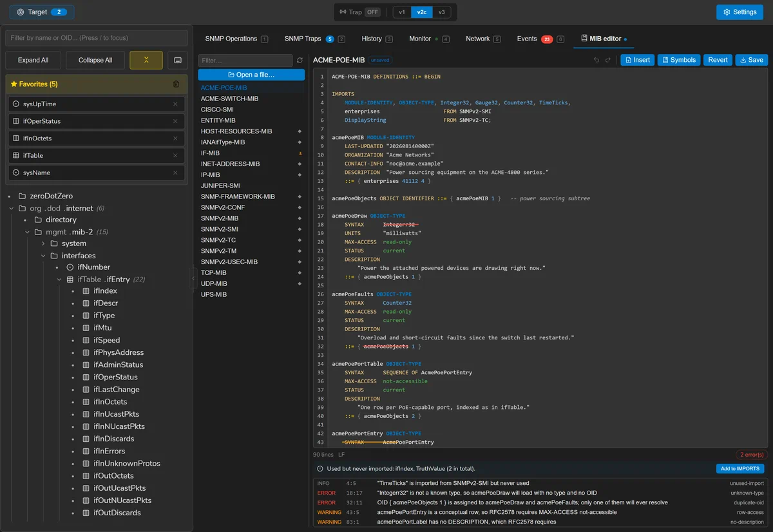Open the Network tab
Screen dimensions: 773x532
pyautogui.click(x=483, y=39)
